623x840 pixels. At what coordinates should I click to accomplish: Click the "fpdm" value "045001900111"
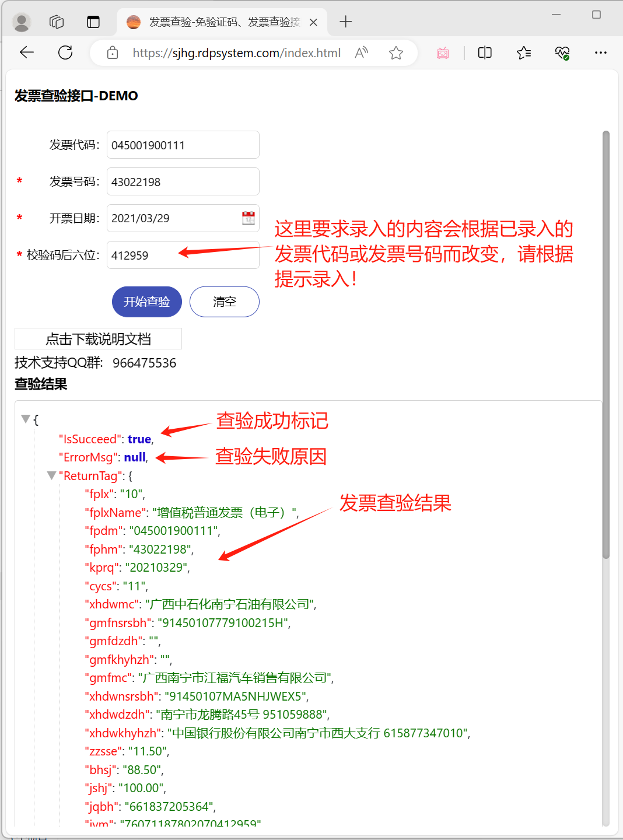[174, 531]
